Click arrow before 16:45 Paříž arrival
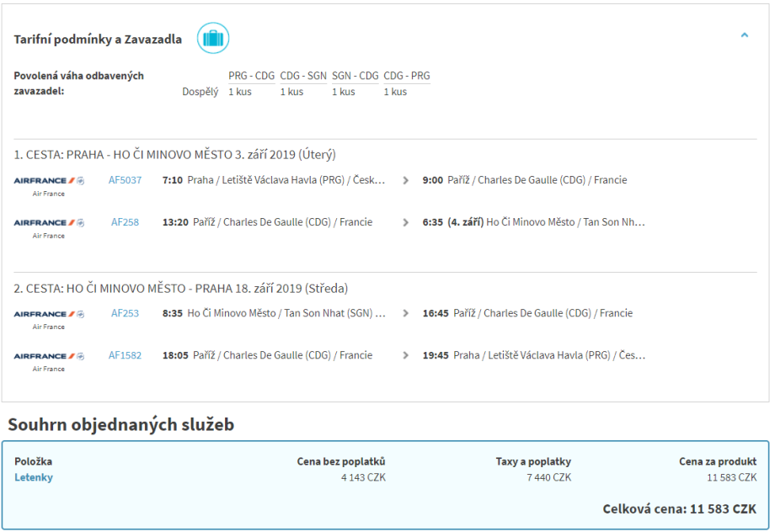The width and height of the screenshot is (775, 532). click(406, 313)
